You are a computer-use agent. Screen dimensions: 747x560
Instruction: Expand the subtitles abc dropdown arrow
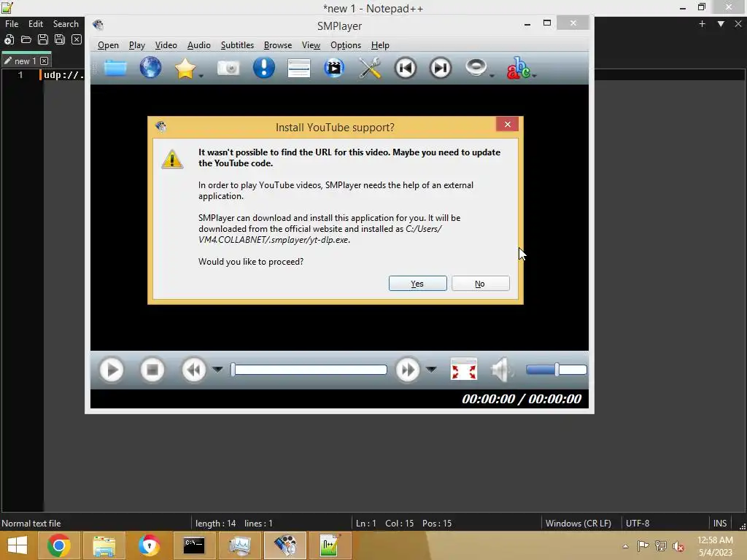pos(535,76)
